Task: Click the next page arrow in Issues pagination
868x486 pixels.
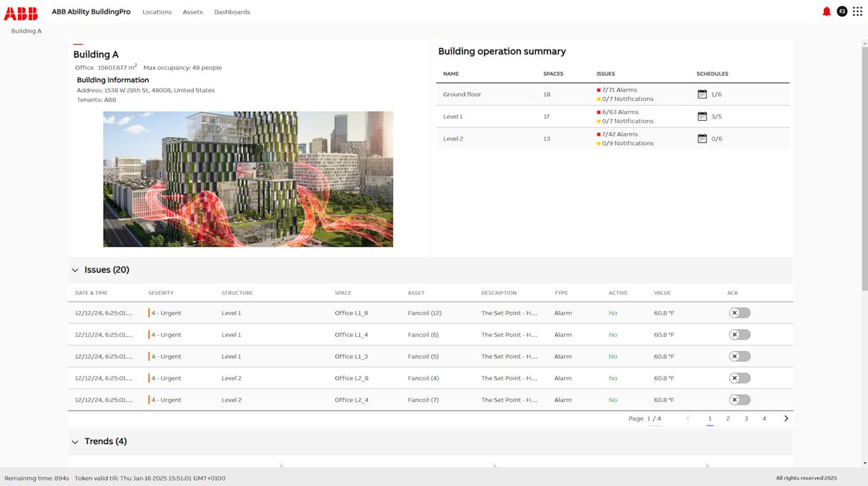Action: (786, 418)
